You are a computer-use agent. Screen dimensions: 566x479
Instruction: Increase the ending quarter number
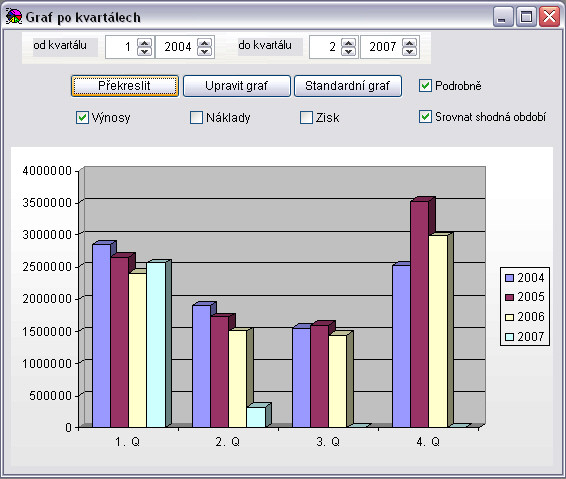348,43
